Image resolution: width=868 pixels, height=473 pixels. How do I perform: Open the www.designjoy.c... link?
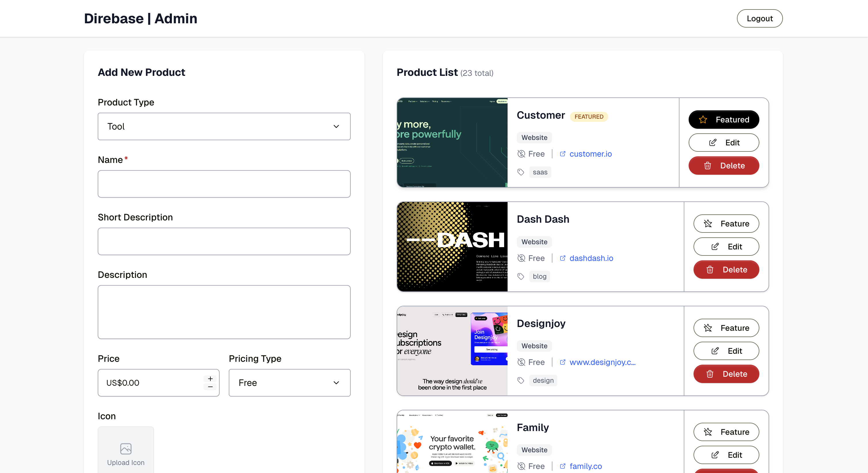click(602, 362)
